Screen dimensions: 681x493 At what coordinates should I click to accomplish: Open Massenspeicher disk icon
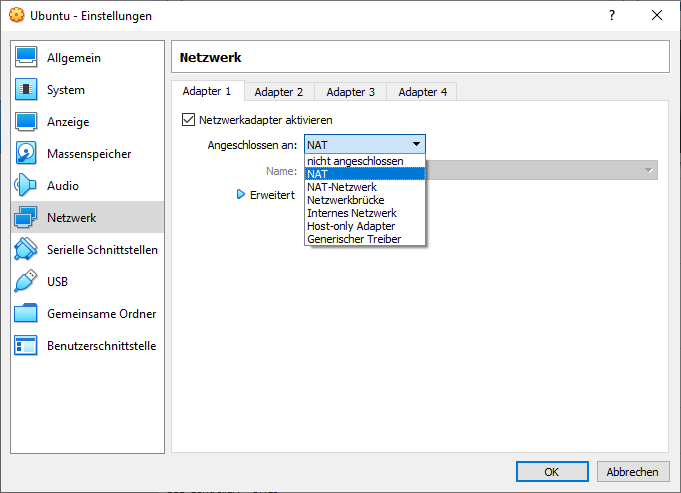point(26,153)
